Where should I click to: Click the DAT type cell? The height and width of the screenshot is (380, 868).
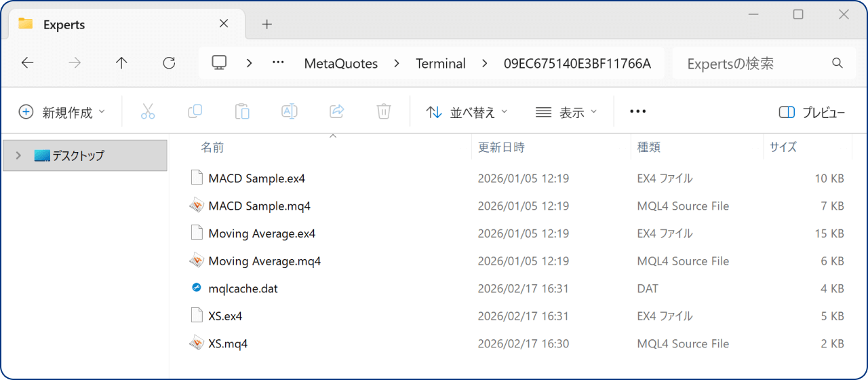click(648, 288)
